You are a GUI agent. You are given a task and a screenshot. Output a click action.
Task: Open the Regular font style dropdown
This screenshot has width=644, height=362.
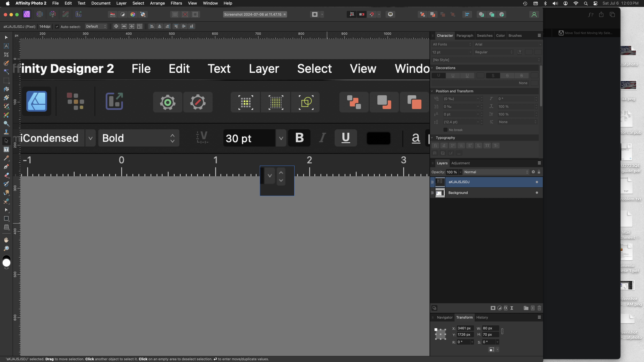pos(494,52)
